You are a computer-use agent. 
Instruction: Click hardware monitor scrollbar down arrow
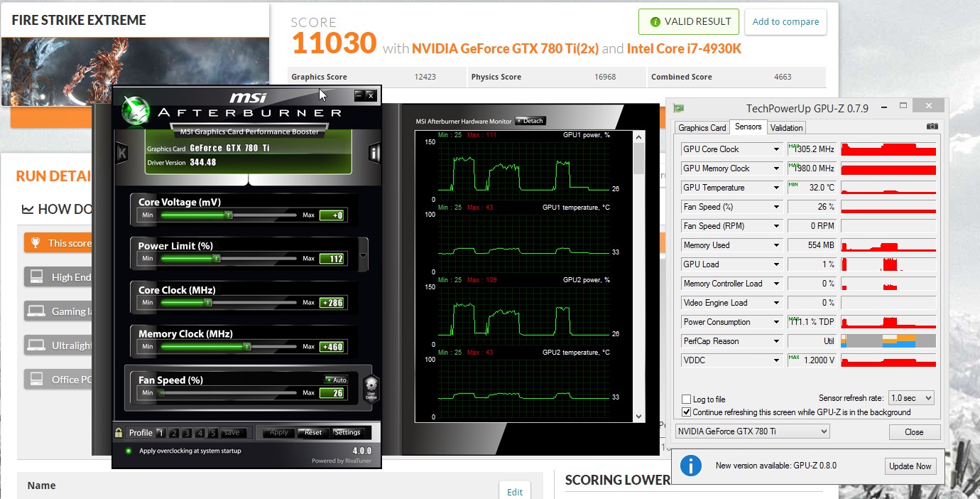[x=639, y=417]
